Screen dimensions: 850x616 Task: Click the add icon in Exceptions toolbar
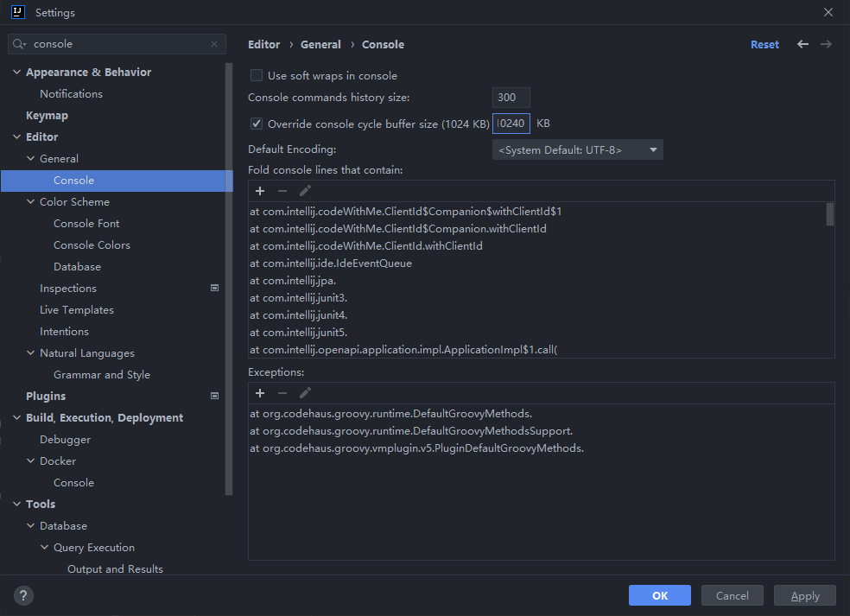point(260,393)
